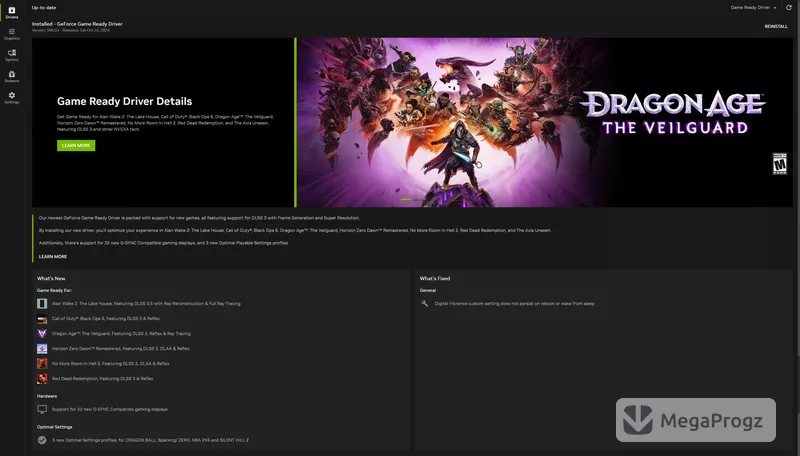This screenshot has width=800, height=456.
Task: Click the refresh drivers icon
Action: [789, 8]
